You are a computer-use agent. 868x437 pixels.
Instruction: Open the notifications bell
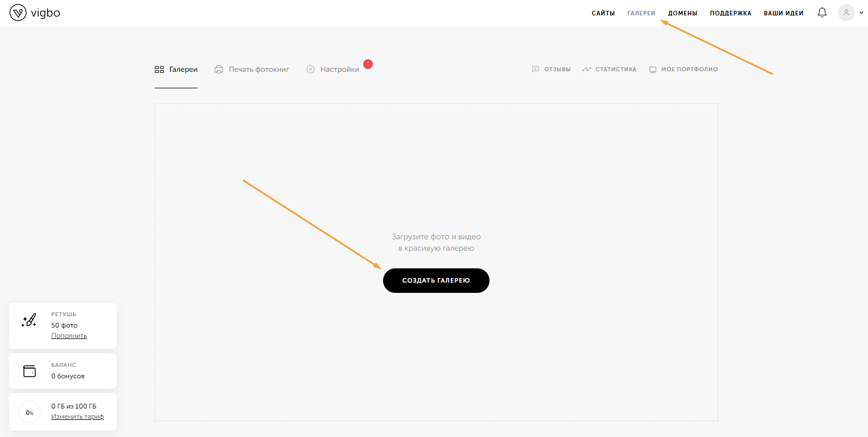822,13
